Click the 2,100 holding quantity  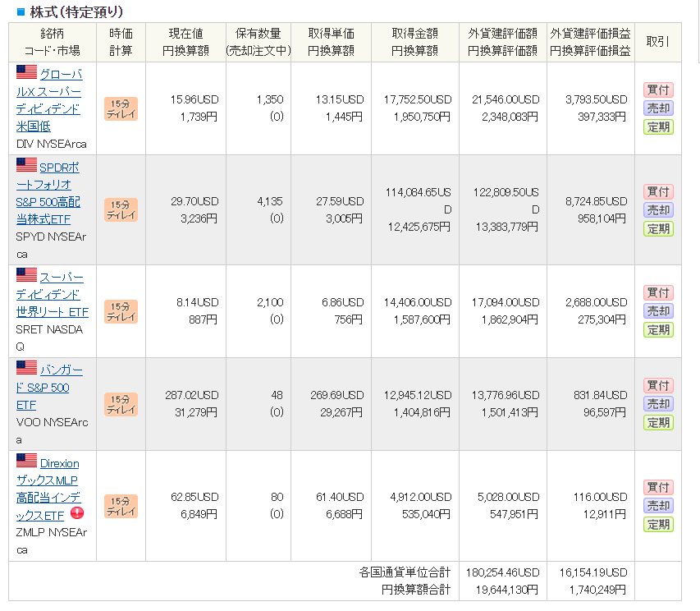(270, 302)
